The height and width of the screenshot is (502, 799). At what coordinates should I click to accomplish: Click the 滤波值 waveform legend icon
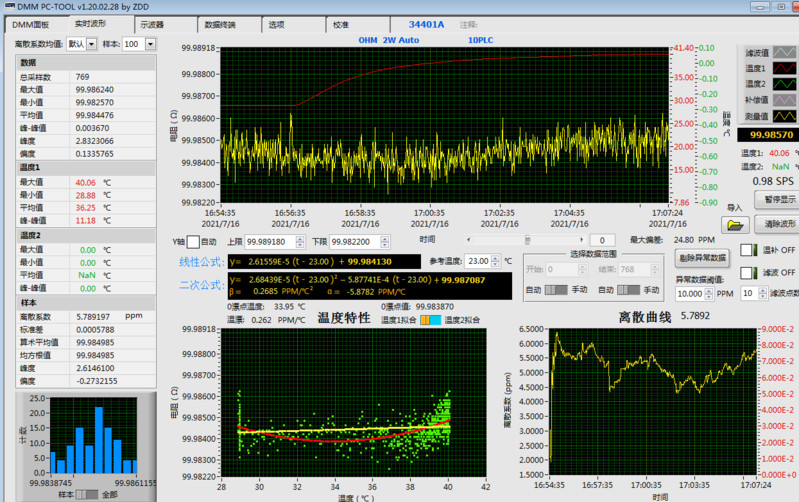coord(785,53)
